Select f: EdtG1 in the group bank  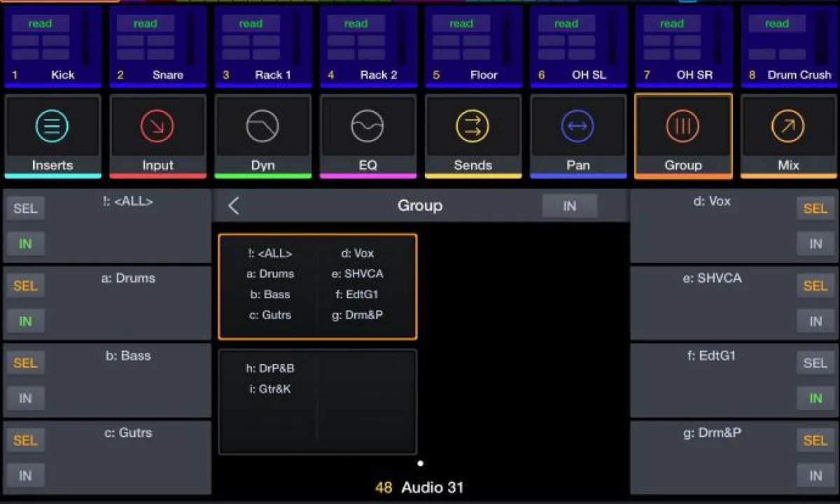[x=357, y=294]
